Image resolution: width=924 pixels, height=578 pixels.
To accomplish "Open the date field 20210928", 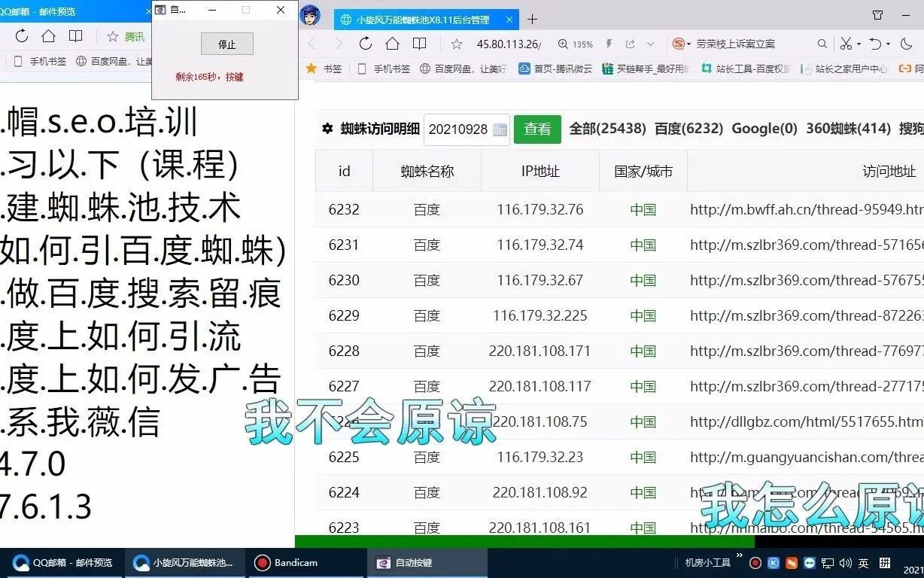I will [x=467, y=129].
